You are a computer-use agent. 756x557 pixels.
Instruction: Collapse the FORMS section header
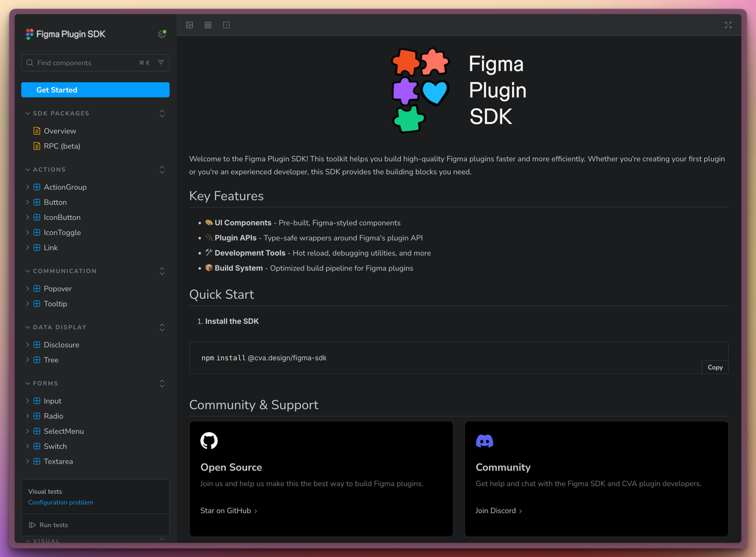coord(42,384)
